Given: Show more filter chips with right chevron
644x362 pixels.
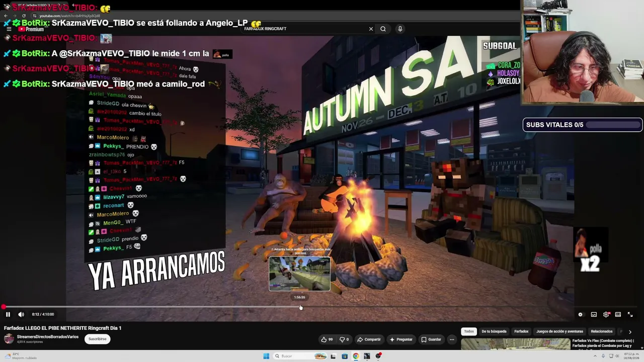Looking at the screenshot, I should 630,332.
